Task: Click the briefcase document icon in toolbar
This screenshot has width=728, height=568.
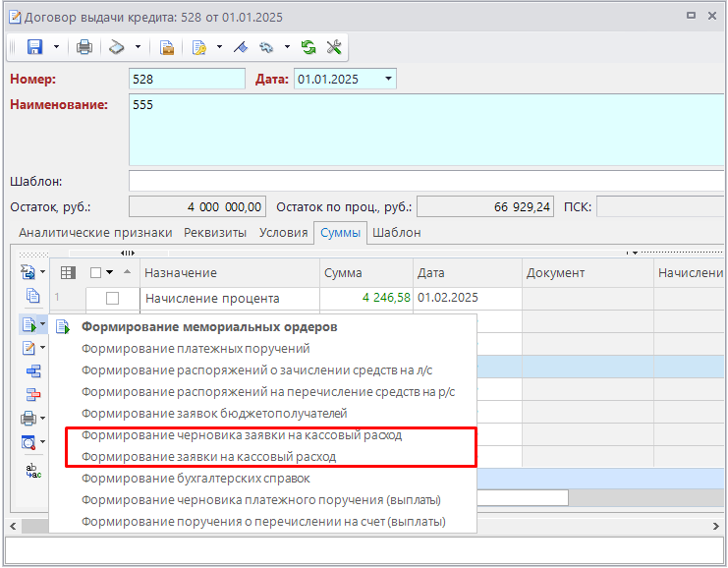Action: pos(167,47)
